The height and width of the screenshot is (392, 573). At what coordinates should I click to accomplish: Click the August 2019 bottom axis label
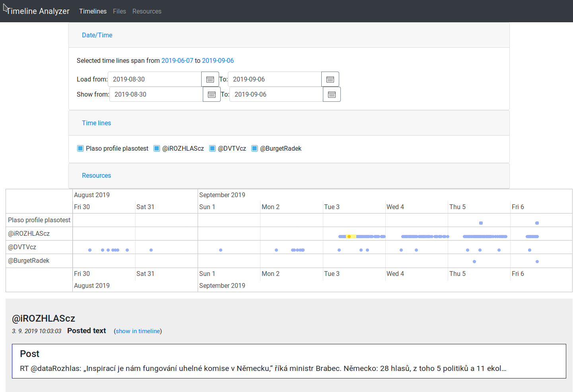pos(91,285)
